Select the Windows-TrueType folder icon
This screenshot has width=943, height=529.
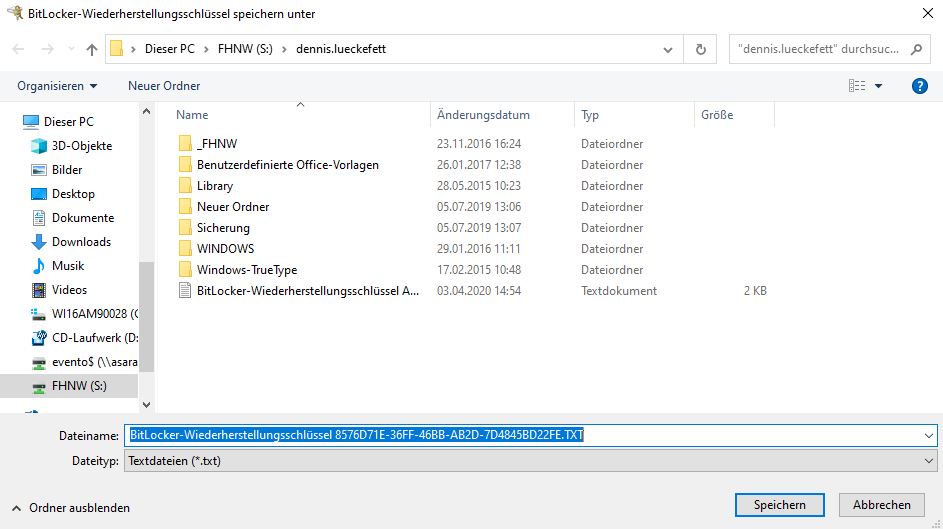coord(185,270)
